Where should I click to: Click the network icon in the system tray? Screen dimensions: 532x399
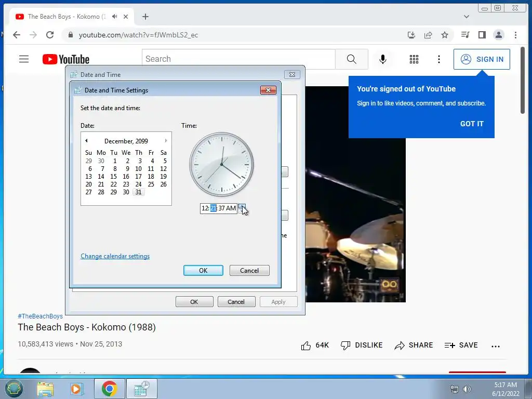point(454,389)
